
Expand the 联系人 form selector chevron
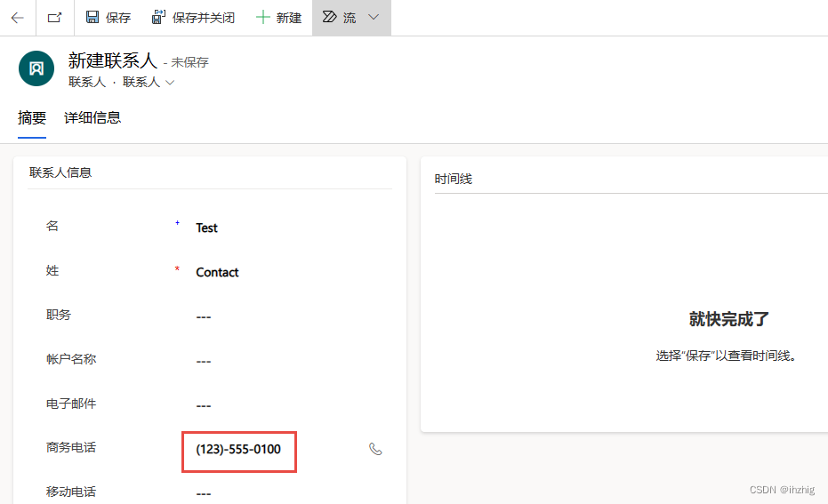click(170, 83)
